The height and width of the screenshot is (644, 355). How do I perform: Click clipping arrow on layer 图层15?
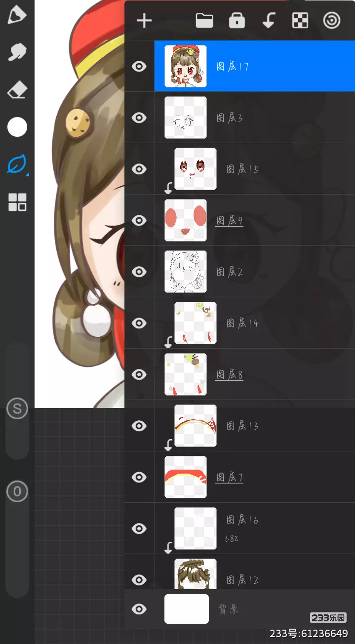168,188
